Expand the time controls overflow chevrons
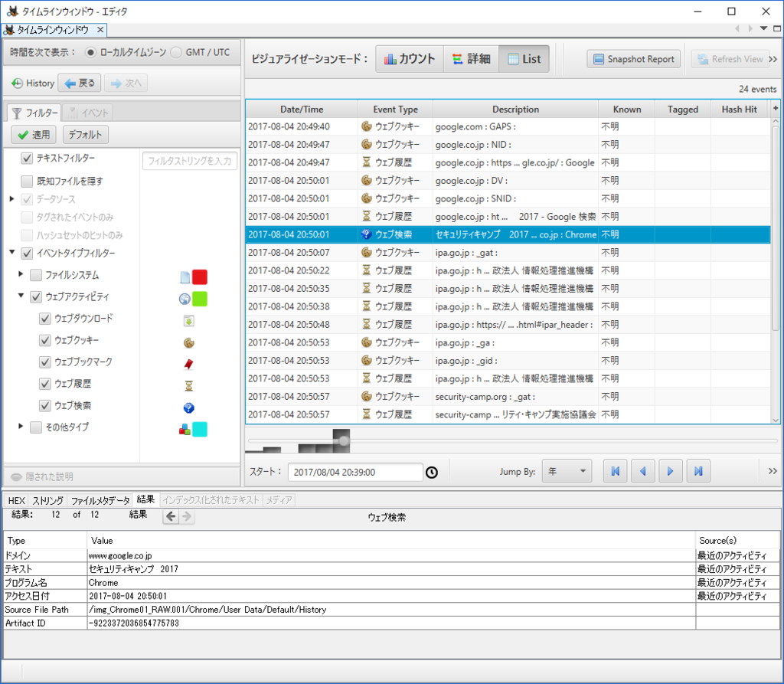Viewport: 784px width, 684px height. coord(773,471)
